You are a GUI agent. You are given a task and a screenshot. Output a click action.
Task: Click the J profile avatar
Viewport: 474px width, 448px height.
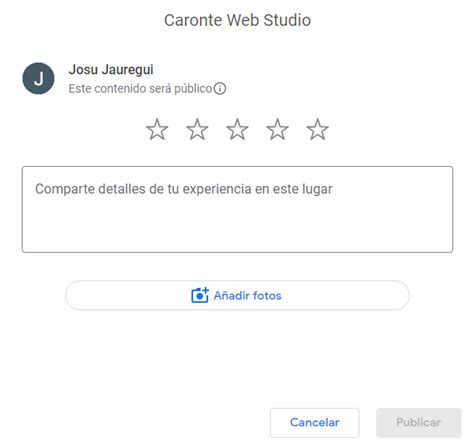tap(38, 78)
